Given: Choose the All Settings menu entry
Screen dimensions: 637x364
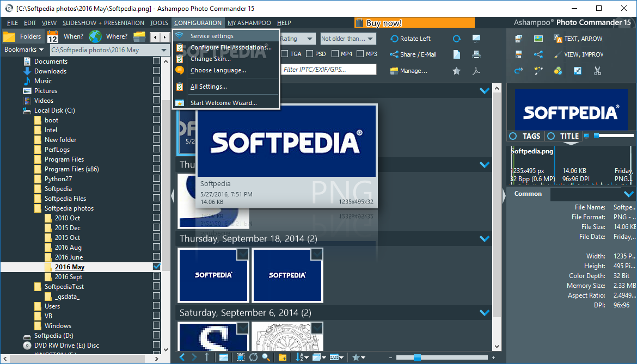Looking at the screenshot, I should click(x=226, y=87).
